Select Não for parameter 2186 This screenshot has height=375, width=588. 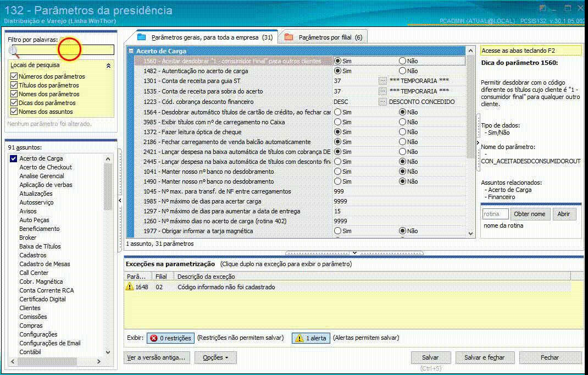[x=402, y=142]
